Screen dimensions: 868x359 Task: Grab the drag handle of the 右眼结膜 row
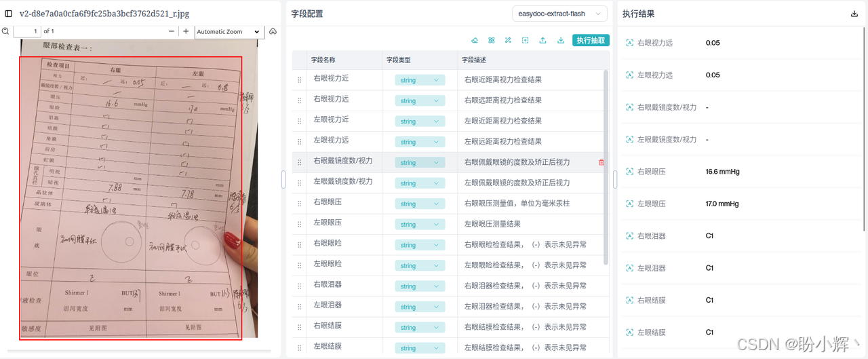(299, 327)
